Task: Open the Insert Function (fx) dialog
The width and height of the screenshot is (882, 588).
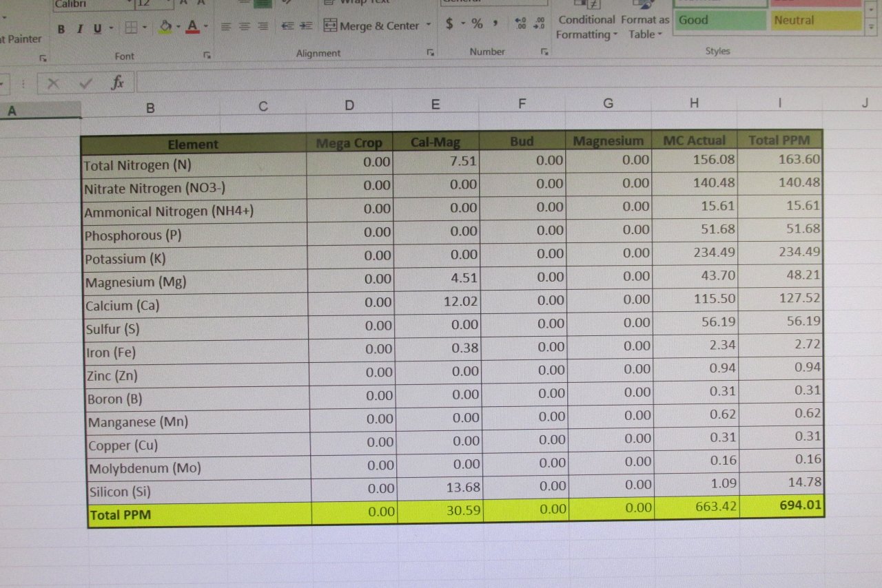Action: click(118, 83)
